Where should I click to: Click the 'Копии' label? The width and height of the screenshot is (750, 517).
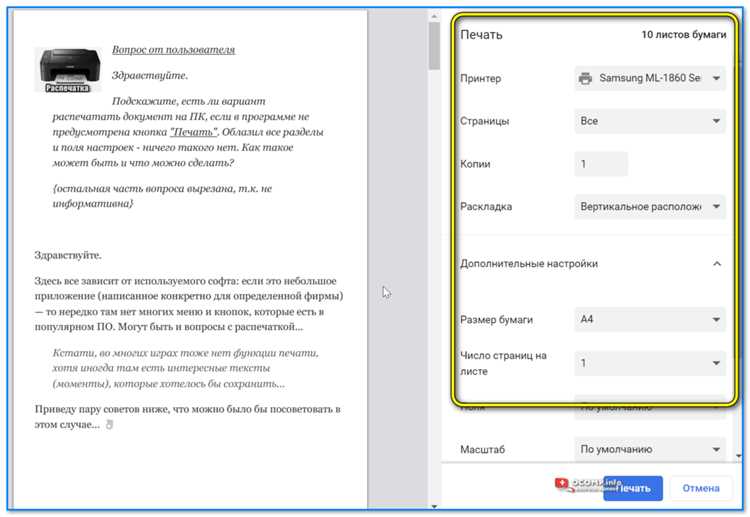(x=475, y=164)
